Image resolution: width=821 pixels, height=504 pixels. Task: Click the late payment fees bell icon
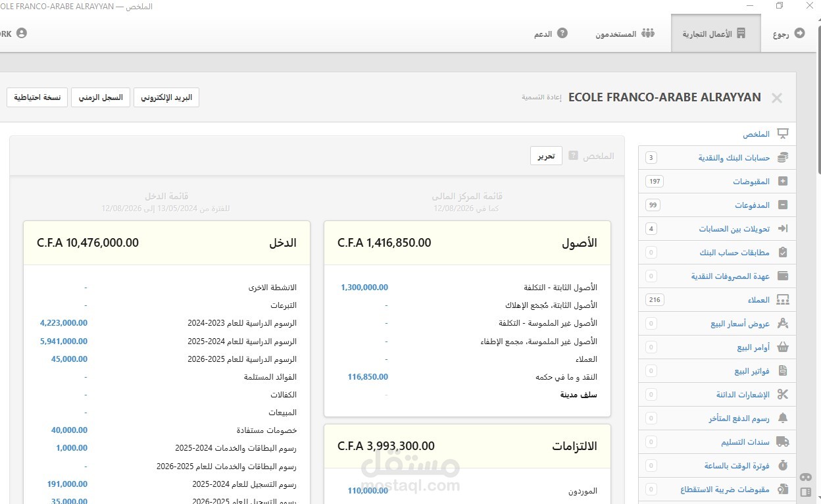coord(782,418)
